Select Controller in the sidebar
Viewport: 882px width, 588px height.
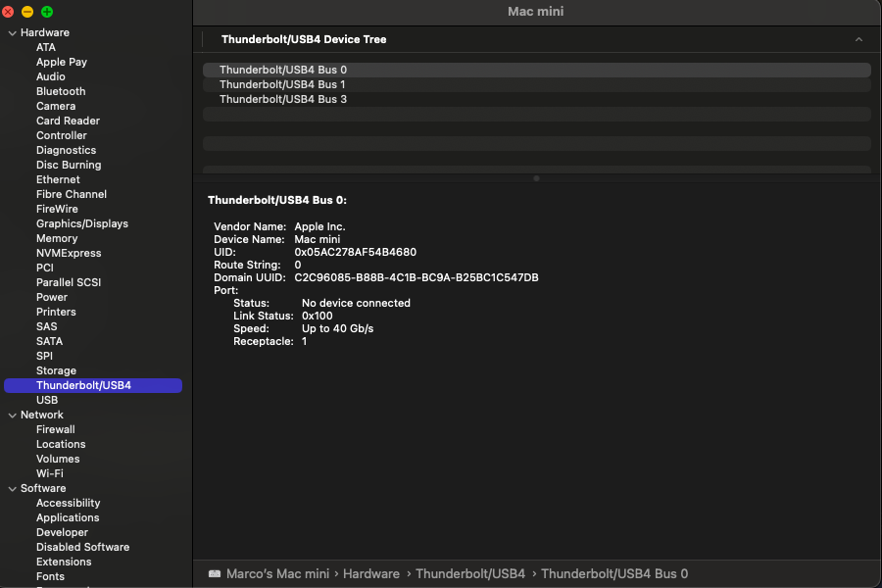[x=62, y=135]
